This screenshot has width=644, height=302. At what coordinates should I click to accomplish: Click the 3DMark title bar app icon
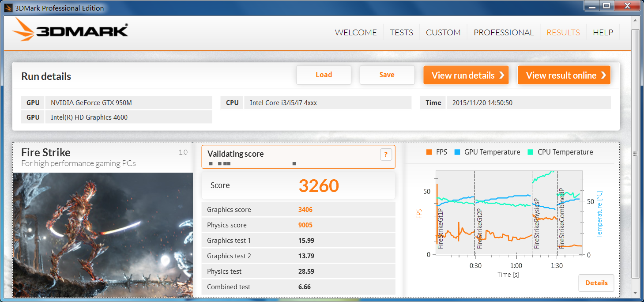tap(8, 8)
